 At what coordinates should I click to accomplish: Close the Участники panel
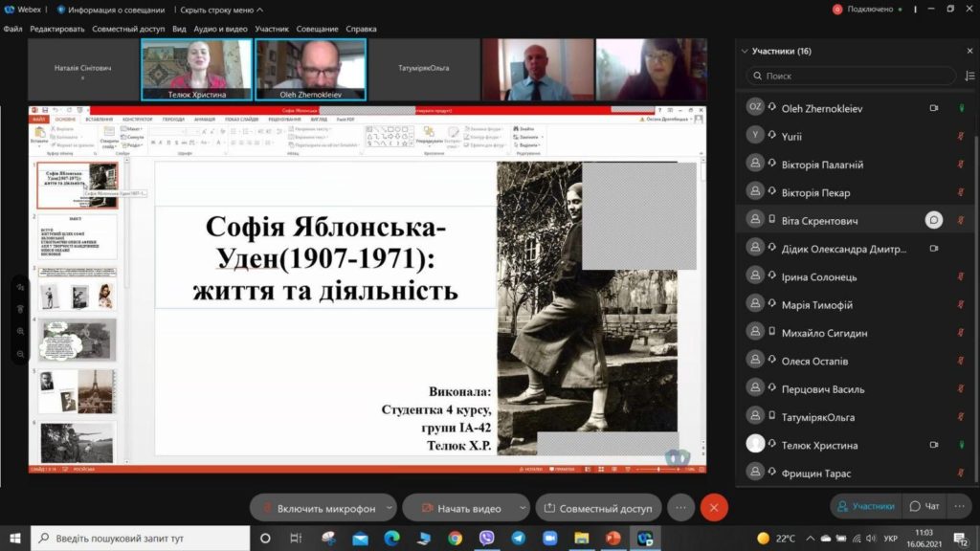969,51
